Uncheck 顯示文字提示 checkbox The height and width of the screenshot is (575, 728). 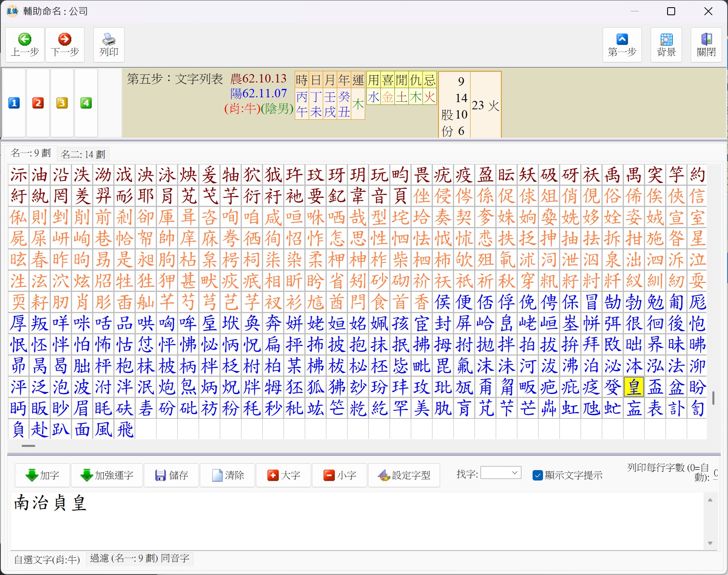(x=537, y=475)
